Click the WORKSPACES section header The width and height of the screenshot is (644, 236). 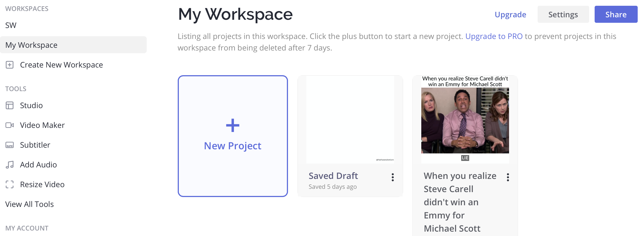tap(27, 9)
